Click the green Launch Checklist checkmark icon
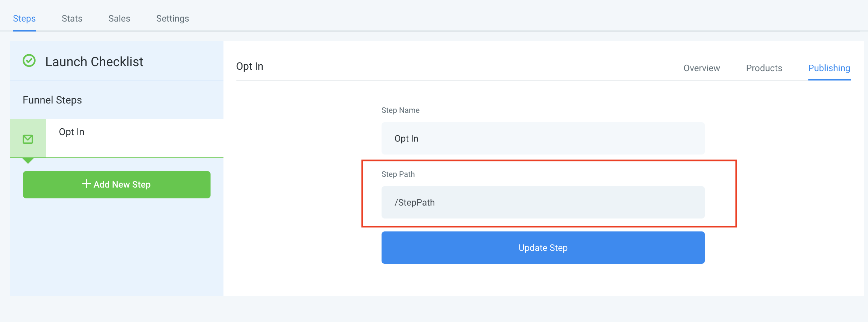This screenshot has width=868, height=322. [29, 61]
